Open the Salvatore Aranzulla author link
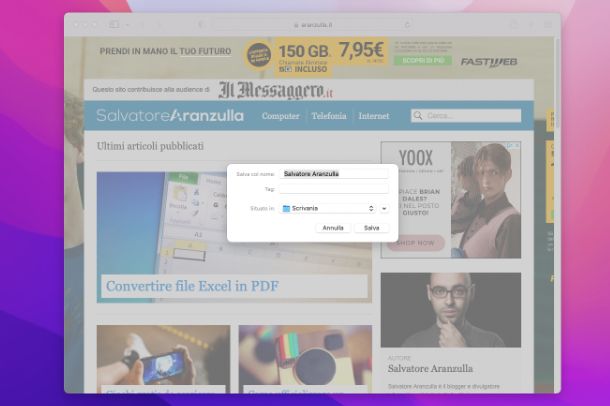 [x=430, y=369]
